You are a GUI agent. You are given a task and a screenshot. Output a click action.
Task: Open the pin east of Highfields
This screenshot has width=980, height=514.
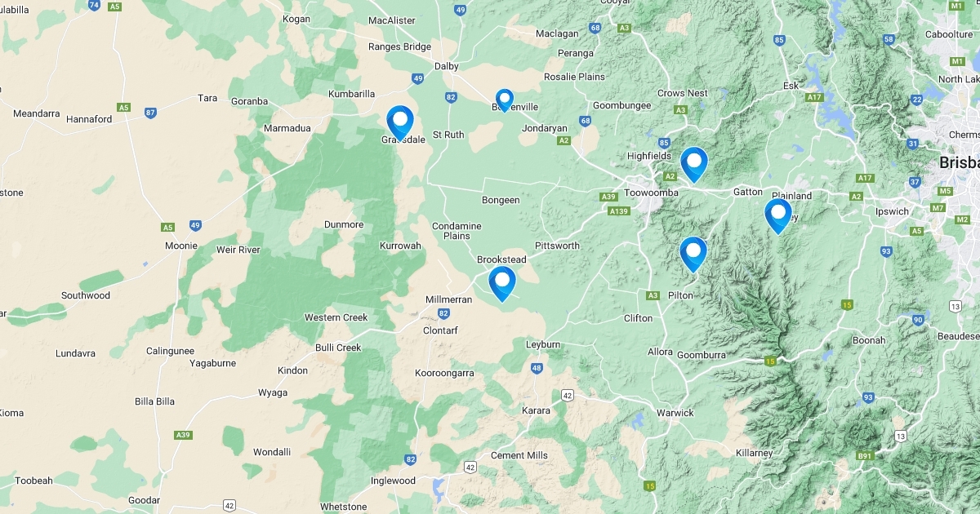coord(694,164)
